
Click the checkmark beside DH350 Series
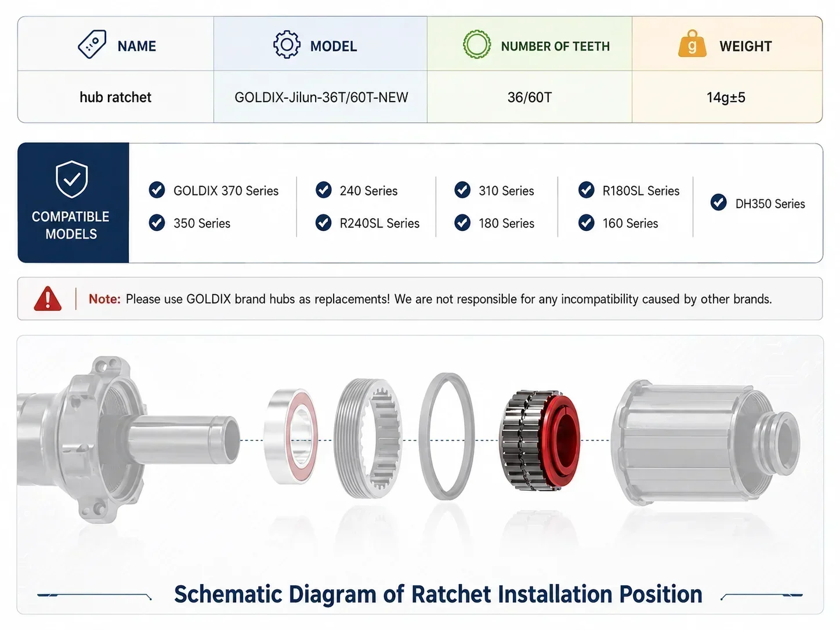(x=719, y=202)
